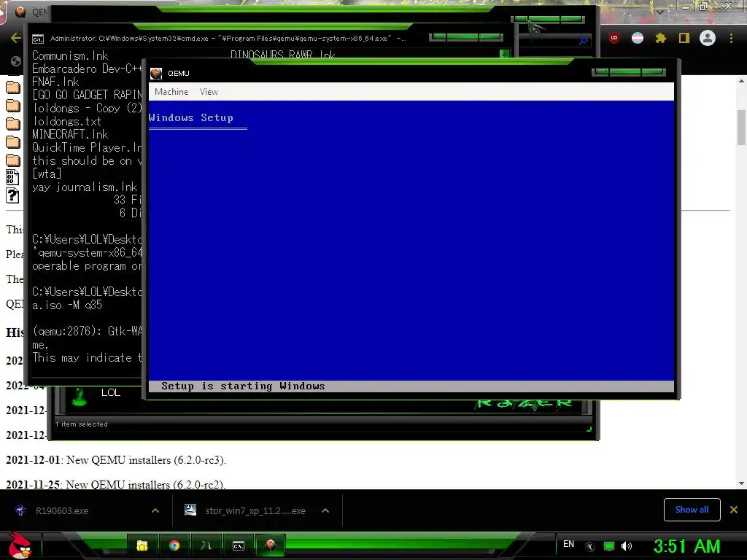Viewport: 747px width, 560px height.
Task: Click the green cmd window scroll arrow
Action: point(504,54)
